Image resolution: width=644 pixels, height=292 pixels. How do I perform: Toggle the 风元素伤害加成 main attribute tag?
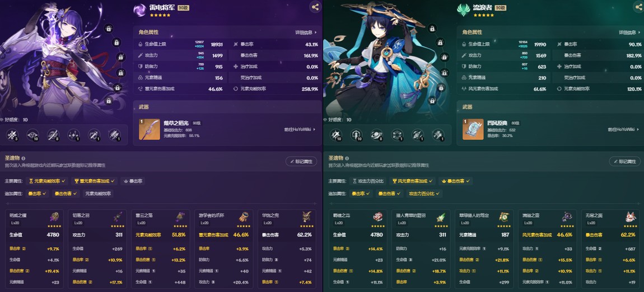coord(412,181)
